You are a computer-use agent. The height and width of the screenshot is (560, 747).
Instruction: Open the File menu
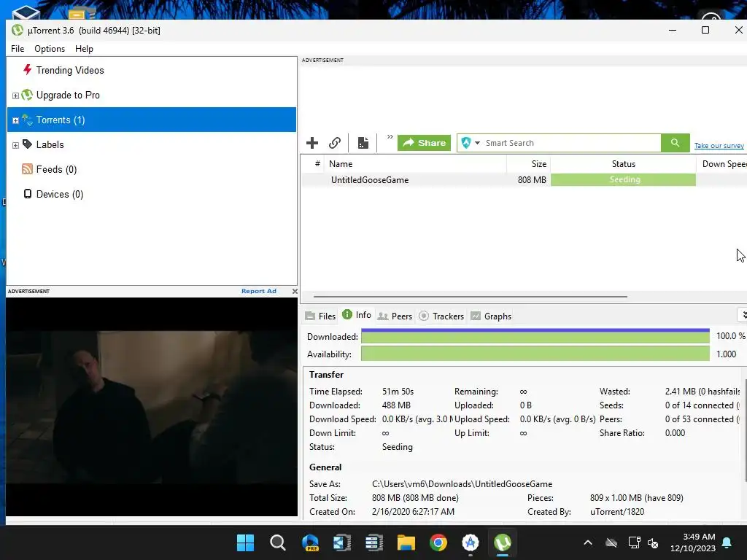click(18, 49)
